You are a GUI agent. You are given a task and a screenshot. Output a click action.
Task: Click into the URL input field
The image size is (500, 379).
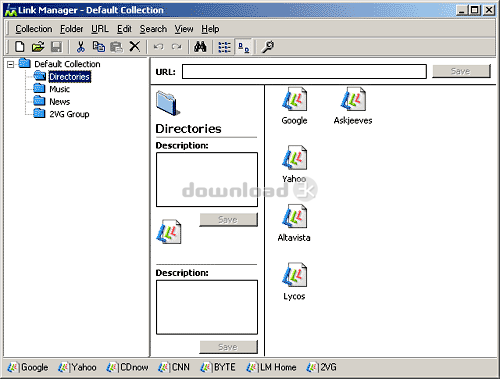click(x=304, y=71)
